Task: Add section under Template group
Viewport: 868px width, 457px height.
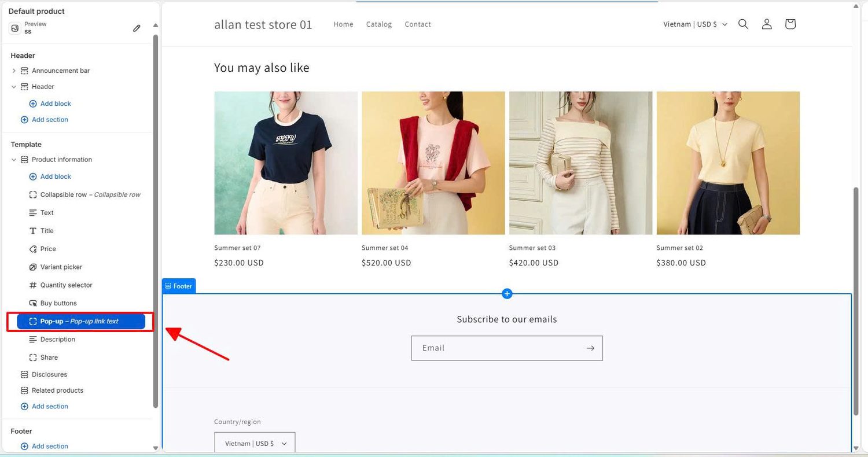Action: [x=45, y=407]
